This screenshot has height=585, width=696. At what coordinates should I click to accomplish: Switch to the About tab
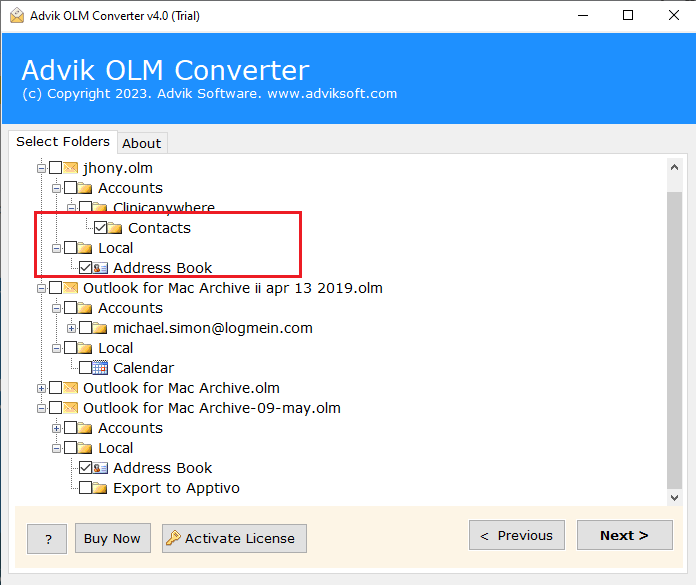[142, 143]
